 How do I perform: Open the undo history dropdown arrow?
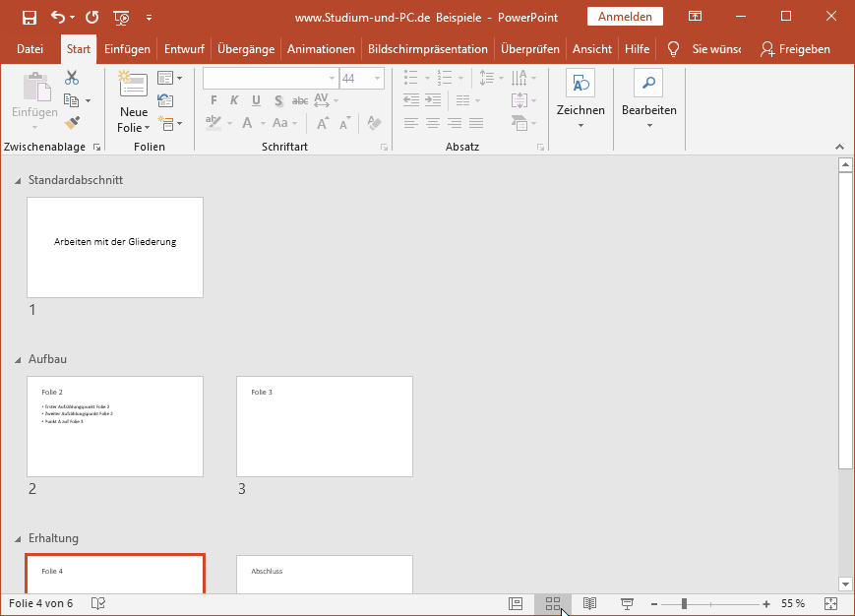[x=73, y=18]
